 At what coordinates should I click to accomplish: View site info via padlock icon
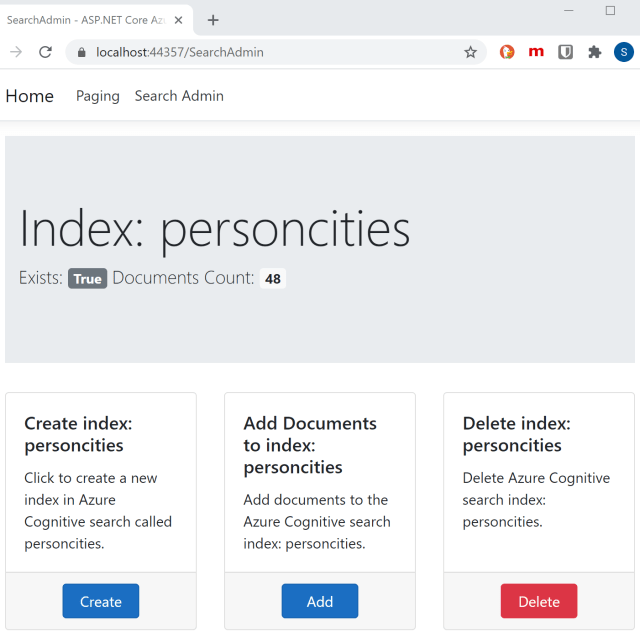pos(82,52)
